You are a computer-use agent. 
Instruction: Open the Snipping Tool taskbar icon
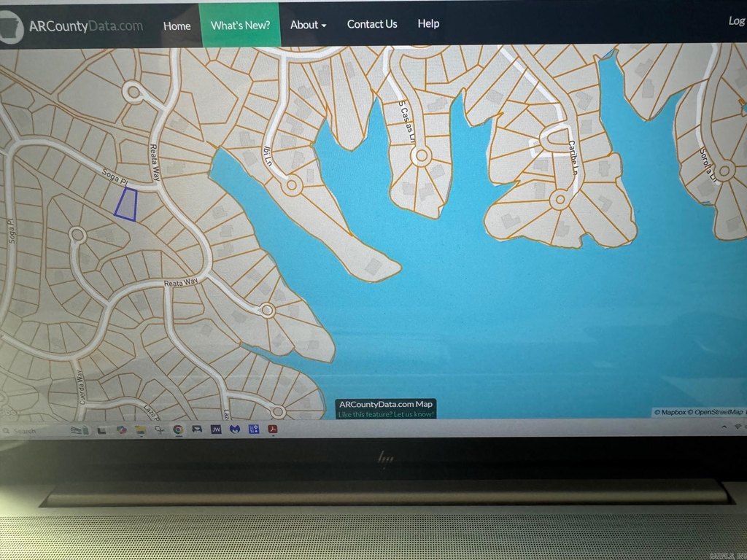(x=158, y=430)
